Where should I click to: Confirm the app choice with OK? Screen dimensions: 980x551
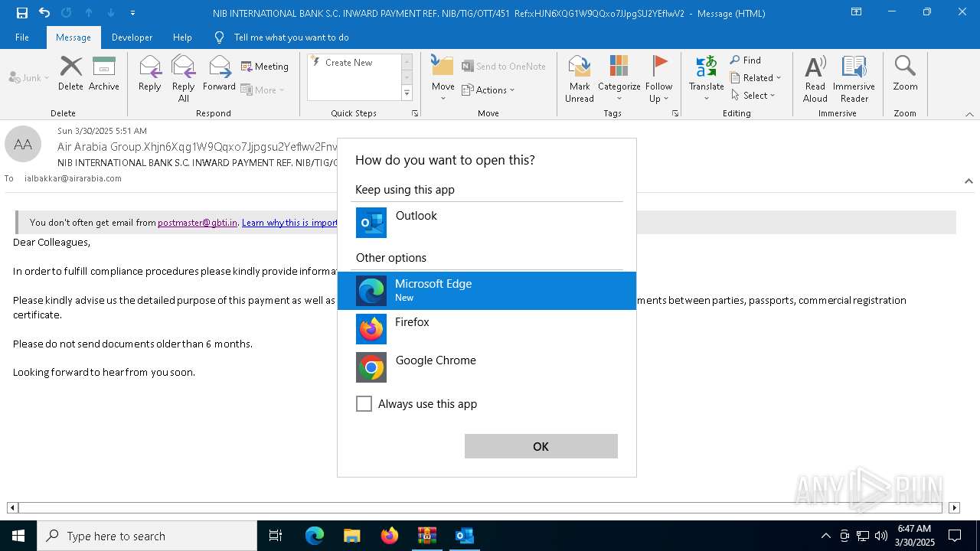pos(541,446)
